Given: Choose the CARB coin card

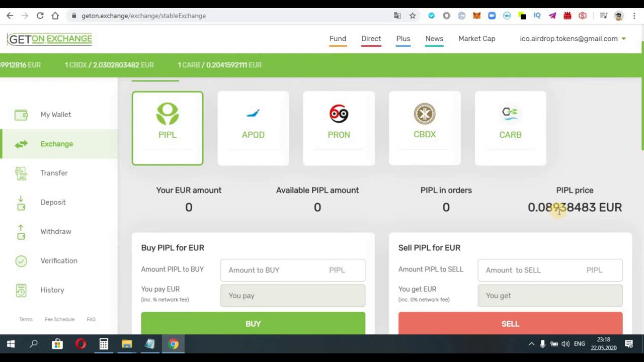Looking at the screenshot, I should coord(510,128).
